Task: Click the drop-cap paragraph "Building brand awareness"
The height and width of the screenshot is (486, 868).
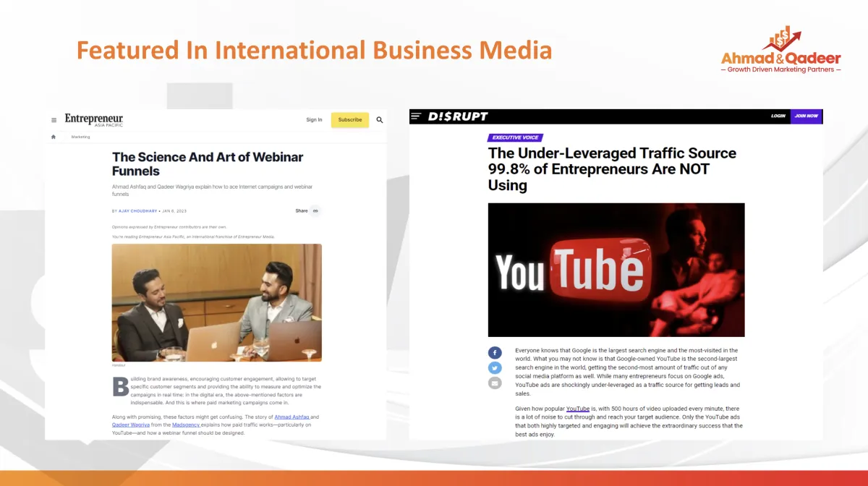Action: tap(216, 391)
